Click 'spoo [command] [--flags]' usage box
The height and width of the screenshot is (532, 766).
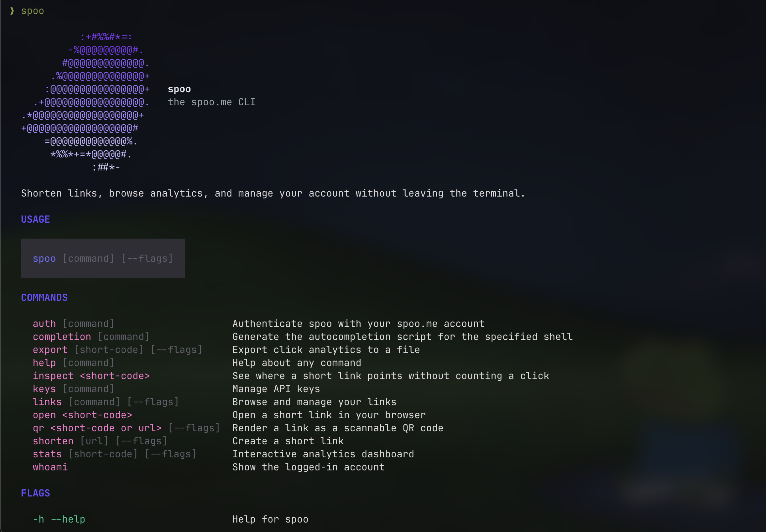103,258
